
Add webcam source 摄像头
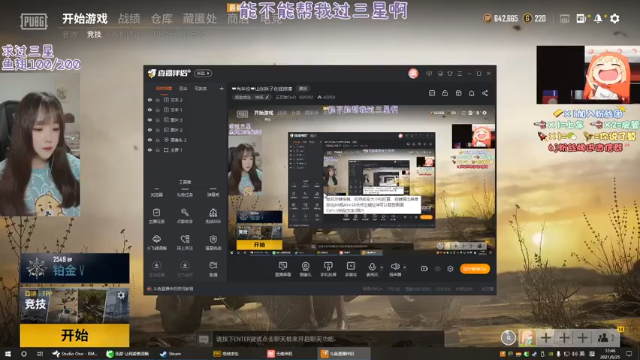pos(305,269)
